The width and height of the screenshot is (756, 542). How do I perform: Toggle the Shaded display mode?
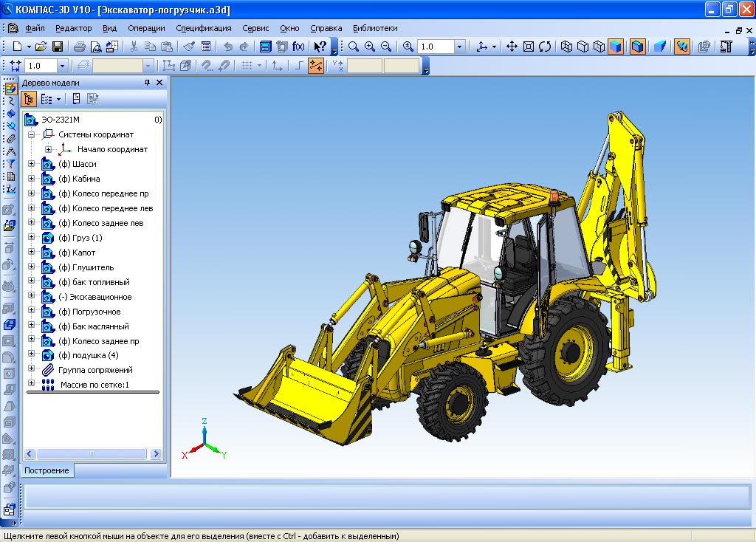[614, 47]
